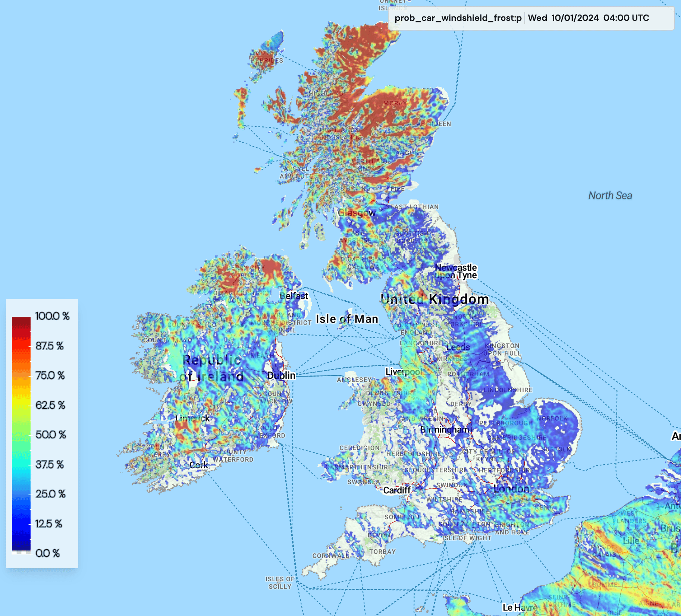Click the Torbay label
This screenshot has width=681, height=616.
tap(382, 551)
